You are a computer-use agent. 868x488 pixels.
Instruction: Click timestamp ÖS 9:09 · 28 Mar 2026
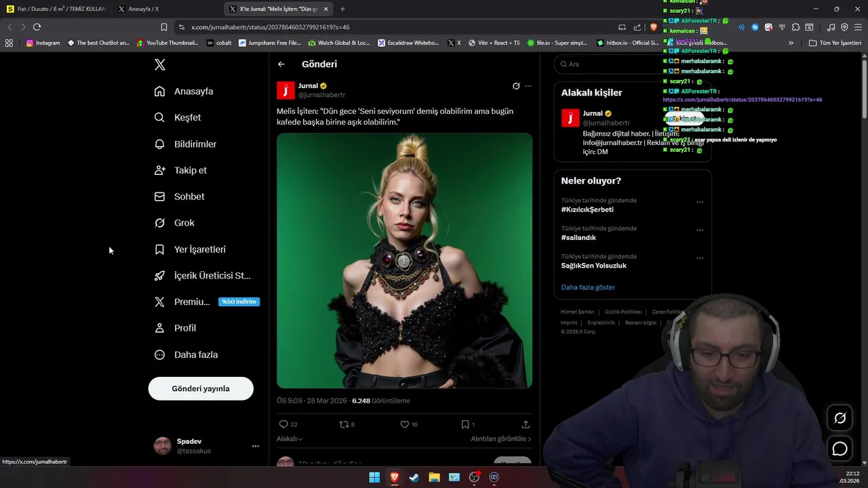pyautogui.click(x=312, y=401)
